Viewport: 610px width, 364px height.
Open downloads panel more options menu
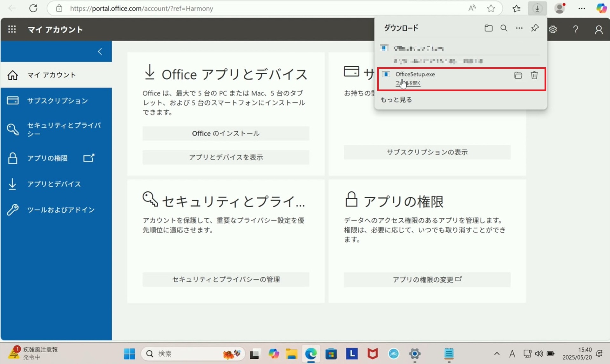coord(519,28)
